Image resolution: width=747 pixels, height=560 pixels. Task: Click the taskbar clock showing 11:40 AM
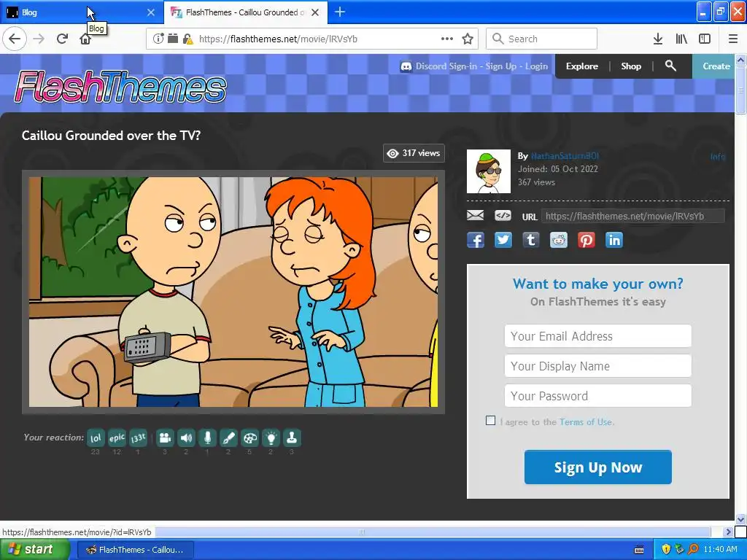(x=720, y=550)
